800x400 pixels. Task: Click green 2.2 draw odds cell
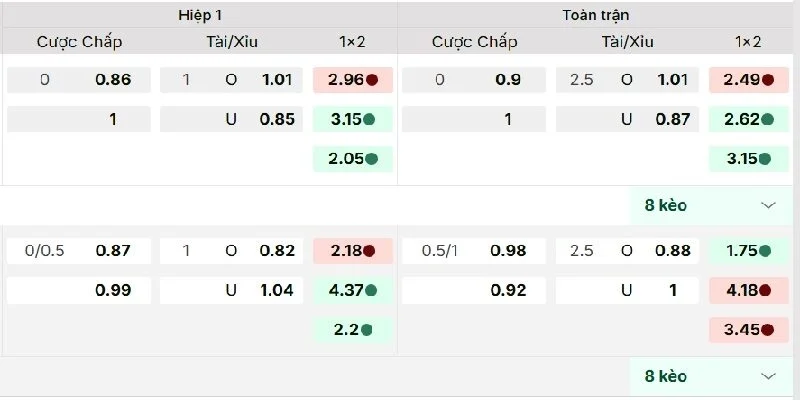click(x=351, y=329)
